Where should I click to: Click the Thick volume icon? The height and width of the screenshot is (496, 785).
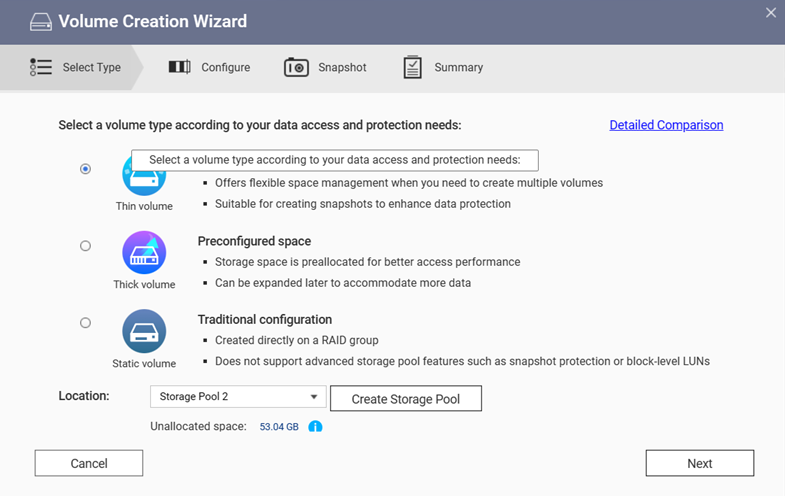[144, 252]
